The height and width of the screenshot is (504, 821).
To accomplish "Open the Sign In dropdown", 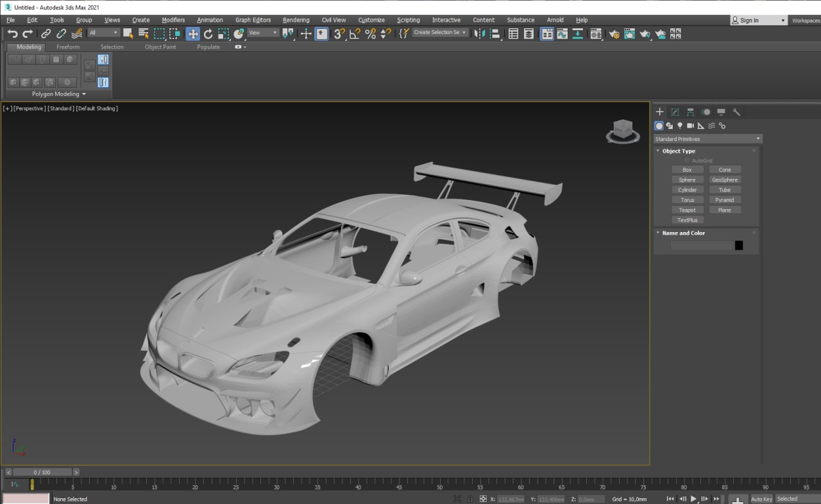I will pyautogui.click(x=759, y=21).
